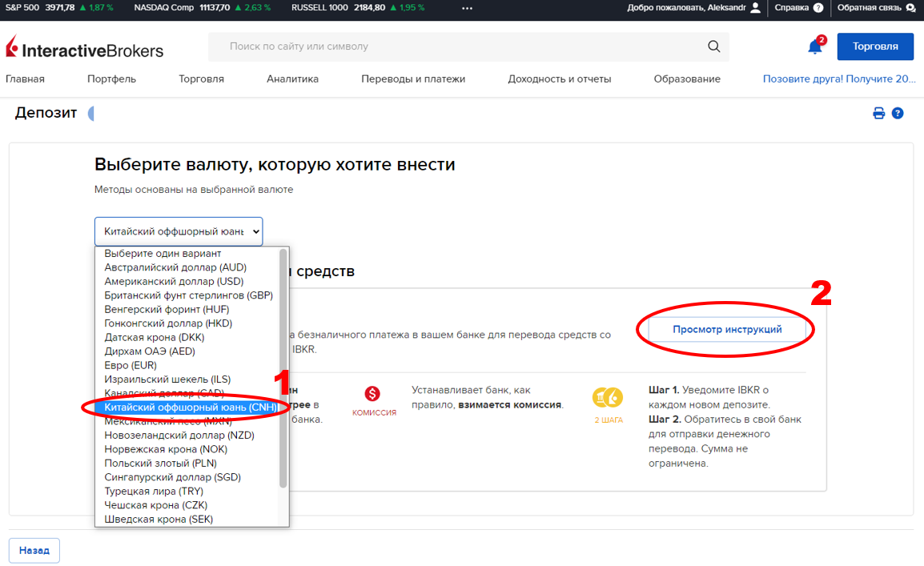Open the notifications bell icon
The image size is (924, 566).
(x=816, y=46)
